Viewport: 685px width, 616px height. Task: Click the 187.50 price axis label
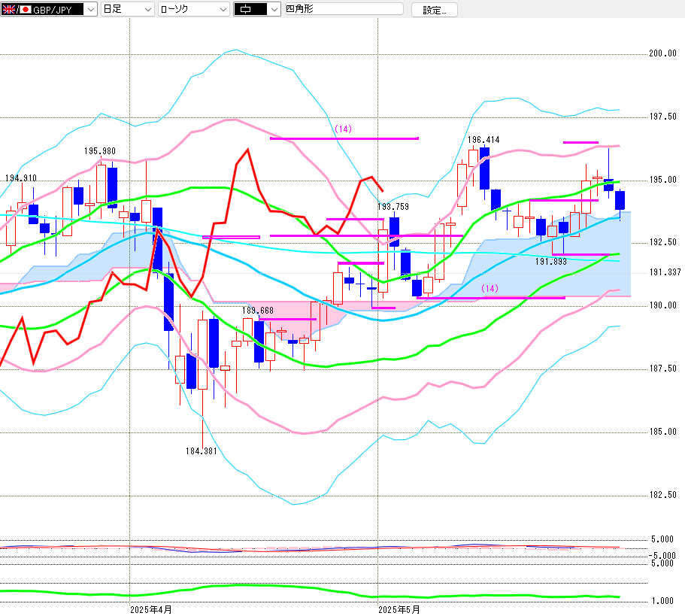662,369
